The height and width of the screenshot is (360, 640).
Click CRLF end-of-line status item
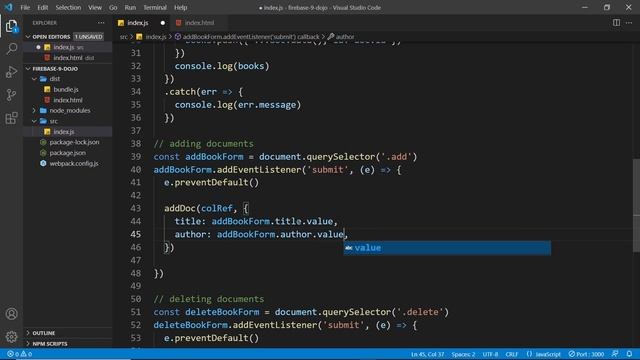(511, 354)
